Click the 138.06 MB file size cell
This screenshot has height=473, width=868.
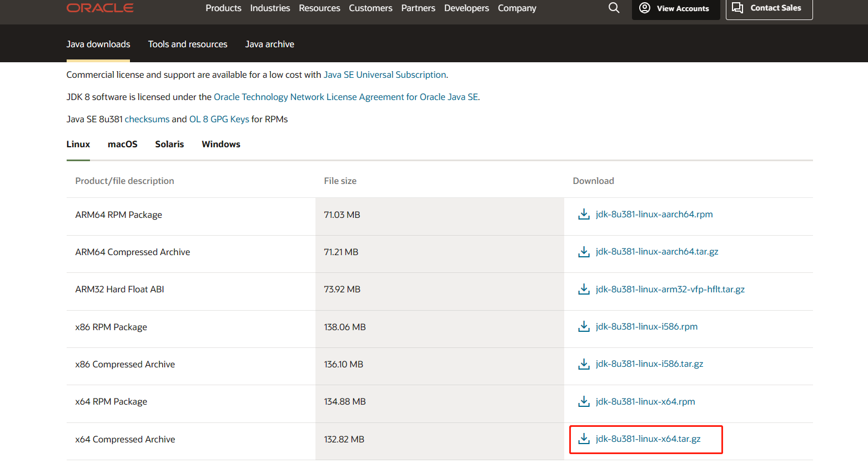(x=440, y=329)
